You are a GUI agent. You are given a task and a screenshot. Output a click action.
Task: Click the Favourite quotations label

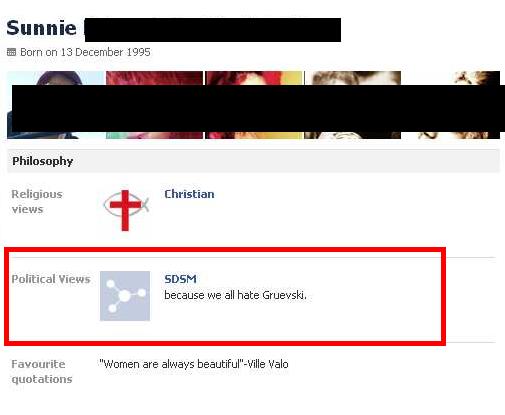42,371
